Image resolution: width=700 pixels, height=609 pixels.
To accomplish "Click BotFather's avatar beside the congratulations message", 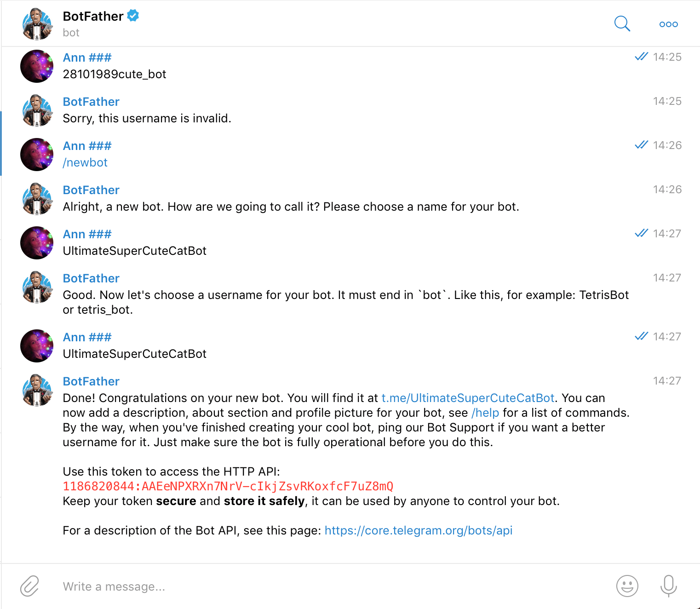I will point(36,390).
